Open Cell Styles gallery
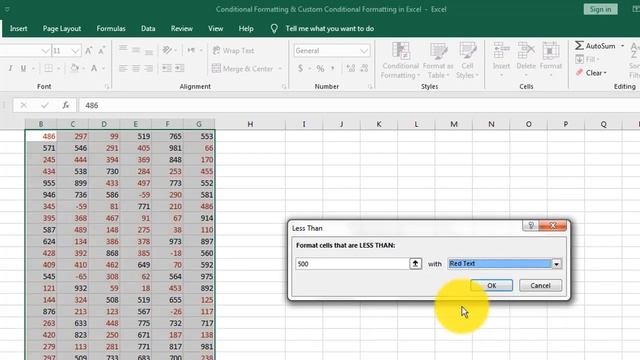Screen dimensions: 640x360 point(467,60)
